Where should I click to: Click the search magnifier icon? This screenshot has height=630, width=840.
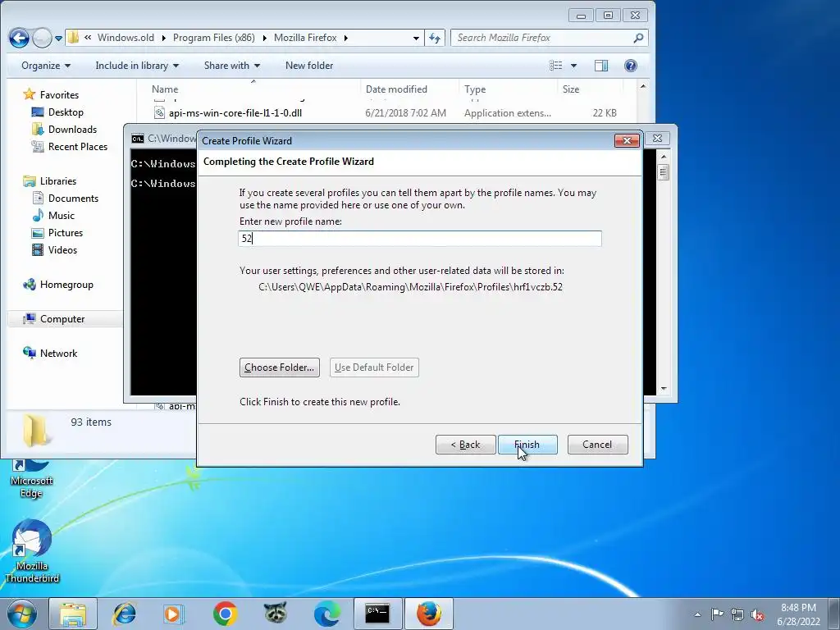pos(638,38)
